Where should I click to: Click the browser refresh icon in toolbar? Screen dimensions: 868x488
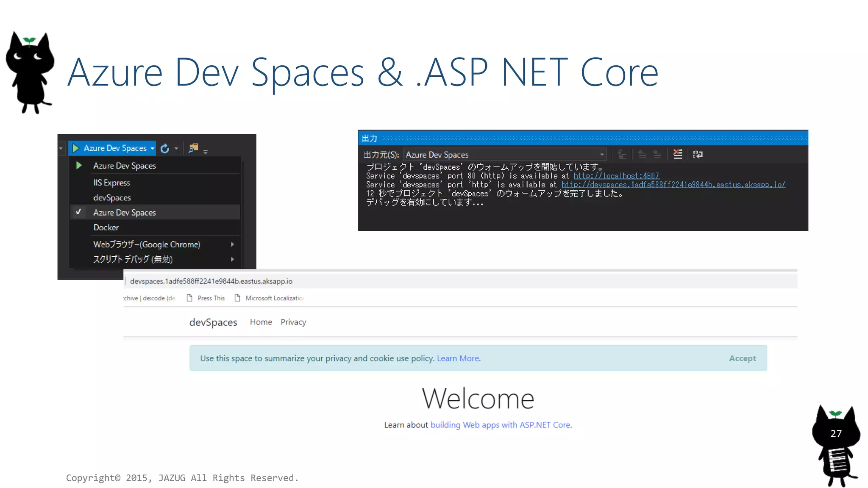tap(165, 148)
